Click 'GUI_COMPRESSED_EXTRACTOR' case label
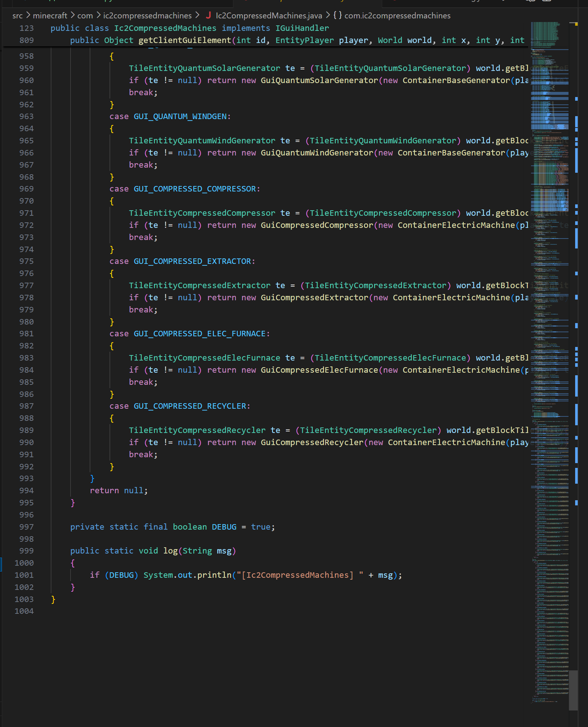 pos(192,261)
